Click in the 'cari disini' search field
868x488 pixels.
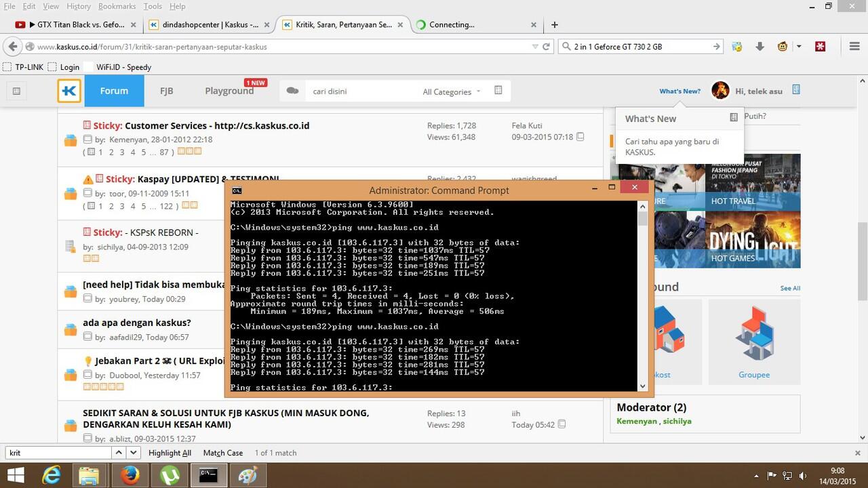click(359, 91)
